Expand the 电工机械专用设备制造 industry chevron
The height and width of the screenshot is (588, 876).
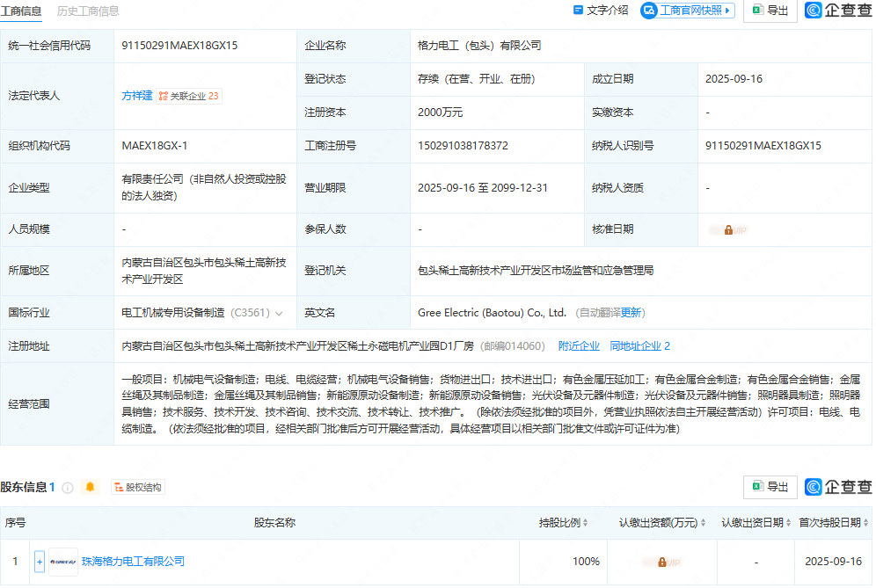pyautogui.click(x=280, y=313)
